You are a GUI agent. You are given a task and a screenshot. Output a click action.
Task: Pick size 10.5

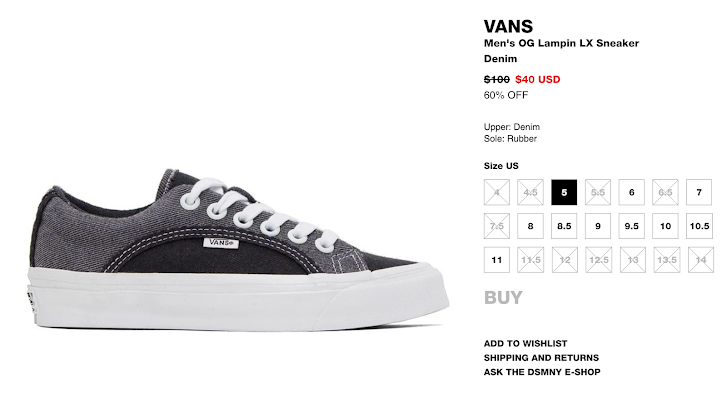699,226
